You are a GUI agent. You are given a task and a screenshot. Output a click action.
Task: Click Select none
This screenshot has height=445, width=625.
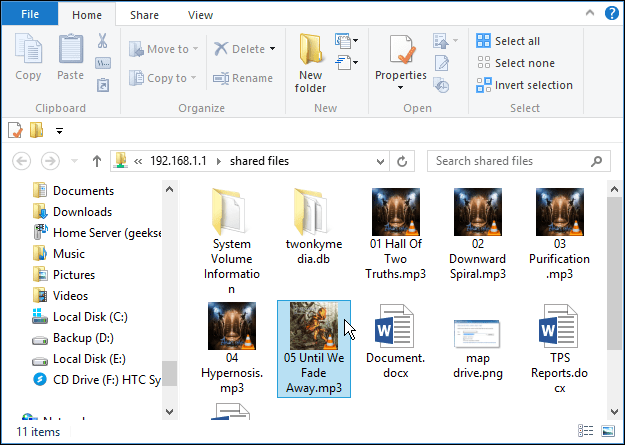tap(516, 63)
